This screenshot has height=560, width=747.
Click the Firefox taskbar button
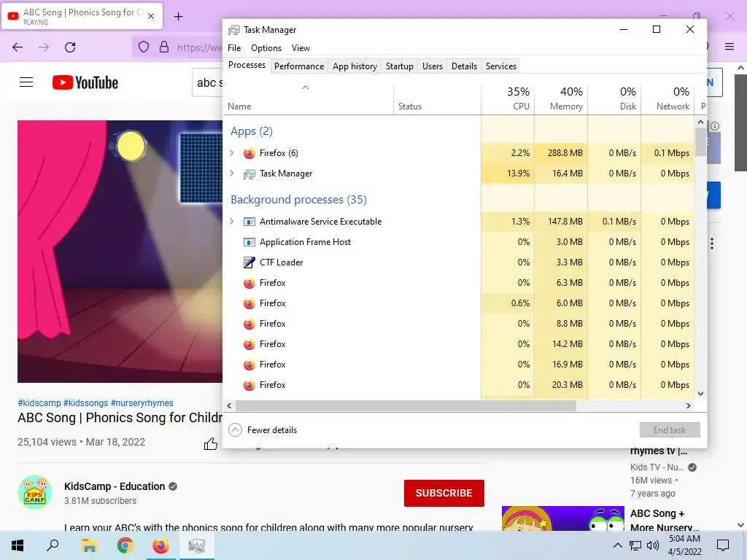[x=160, y=545]
